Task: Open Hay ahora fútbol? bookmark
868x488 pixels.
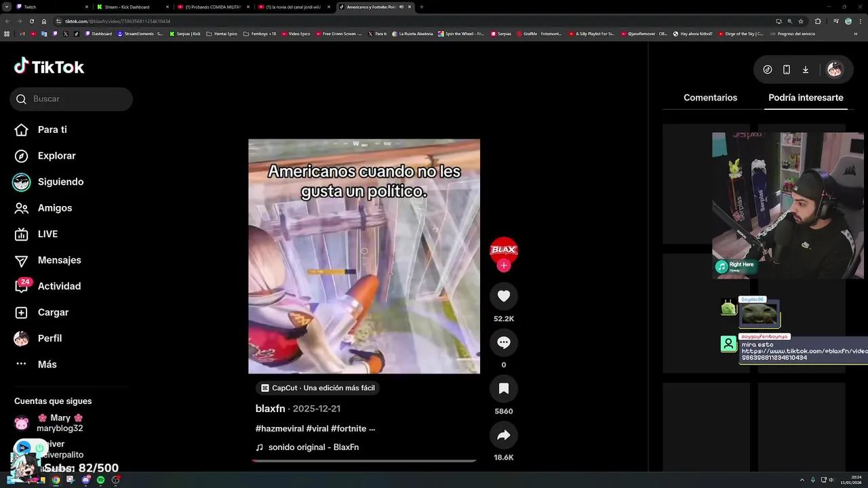Action: click(692, 33)
